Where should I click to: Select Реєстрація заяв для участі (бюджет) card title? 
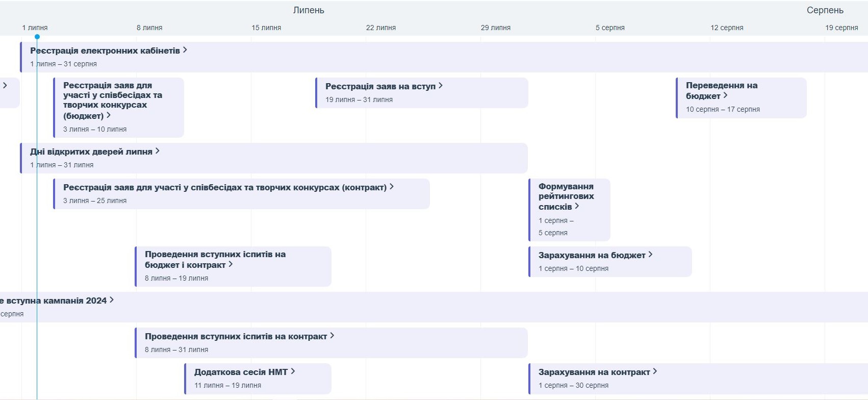tap(113, 101)
